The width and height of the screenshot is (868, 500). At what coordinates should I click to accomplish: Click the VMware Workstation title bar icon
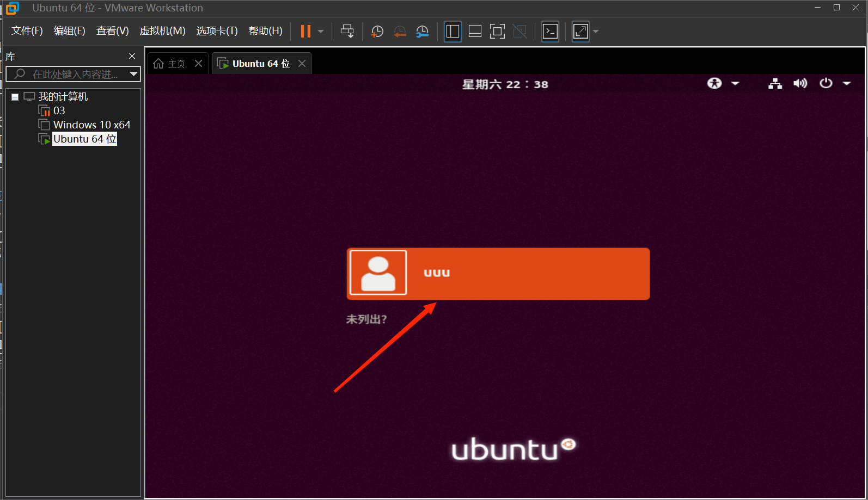coord(12,8)
